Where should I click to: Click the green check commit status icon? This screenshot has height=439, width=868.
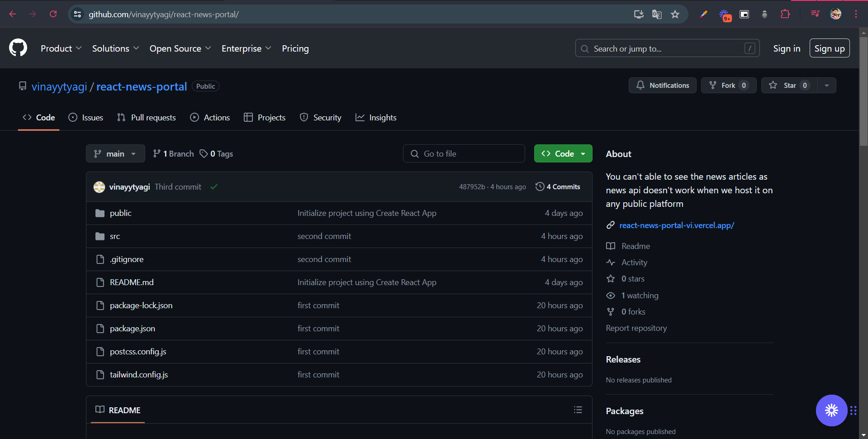214,186
